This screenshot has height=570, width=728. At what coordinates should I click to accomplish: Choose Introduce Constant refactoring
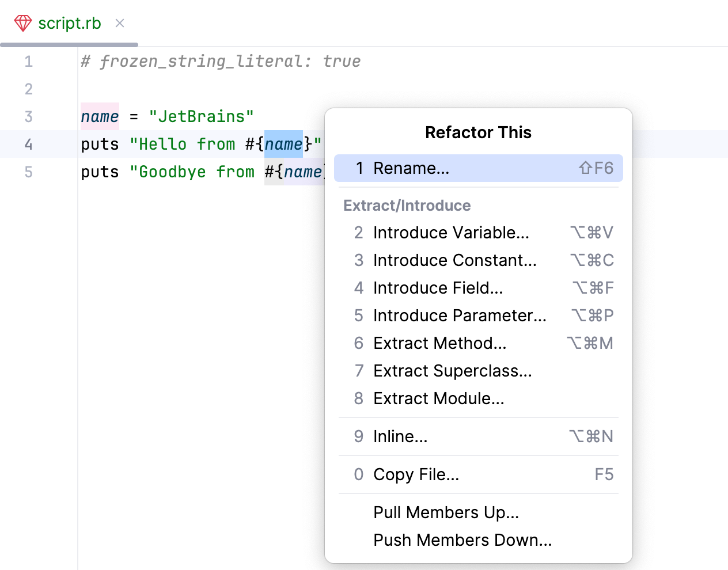pos(454,260)
